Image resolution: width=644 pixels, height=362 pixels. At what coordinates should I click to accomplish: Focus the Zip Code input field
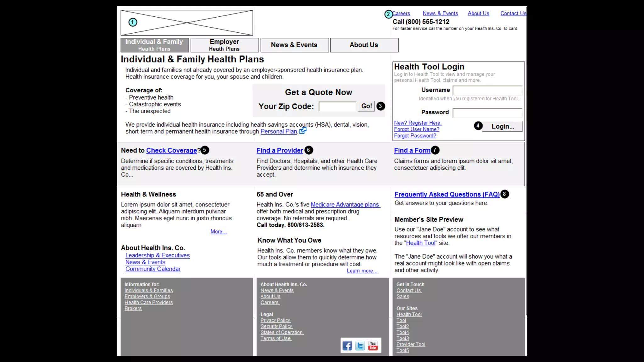pos(337,107)
